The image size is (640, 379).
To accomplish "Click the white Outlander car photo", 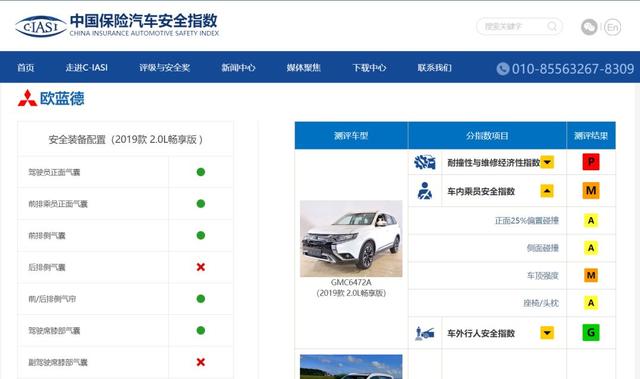I will 351,238.
